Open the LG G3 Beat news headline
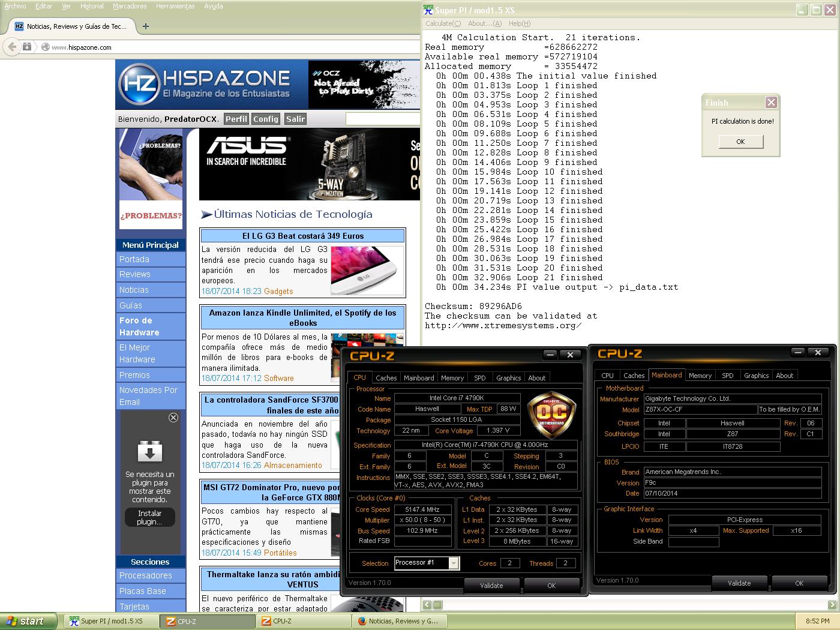Viewport: 840px width, 630px height. (x=302, y=236)
